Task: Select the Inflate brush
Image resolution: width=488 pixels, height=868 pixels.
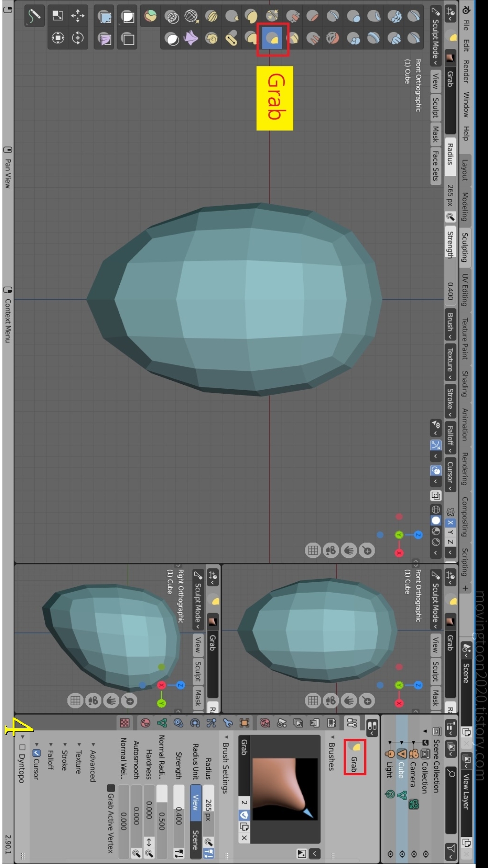Action: pyautogui.click(x=353, y=16)
